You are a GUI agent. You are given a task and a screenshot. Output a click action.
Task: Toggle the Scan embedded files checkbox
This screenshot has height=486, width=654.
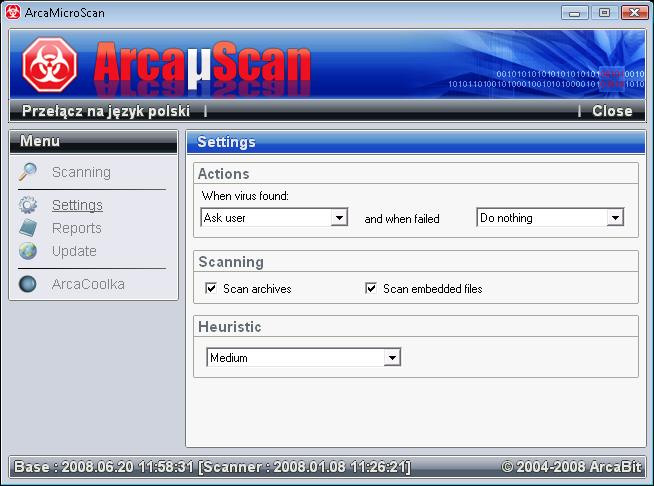point(371,288)
